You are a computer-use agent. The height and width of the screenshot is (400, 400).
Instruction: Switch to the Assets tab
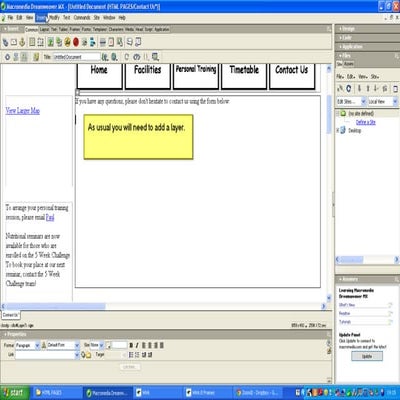point(349,64)
